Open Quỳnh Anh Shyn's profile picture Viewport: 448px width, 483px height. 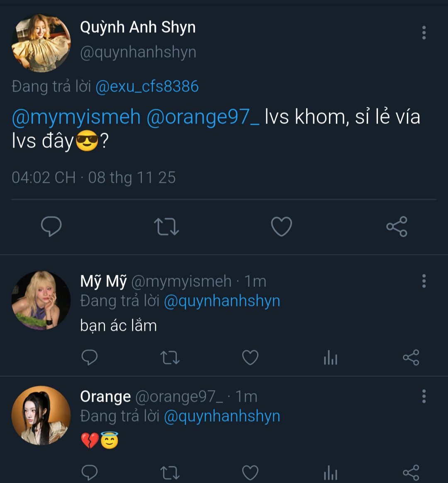coord(41,43)
